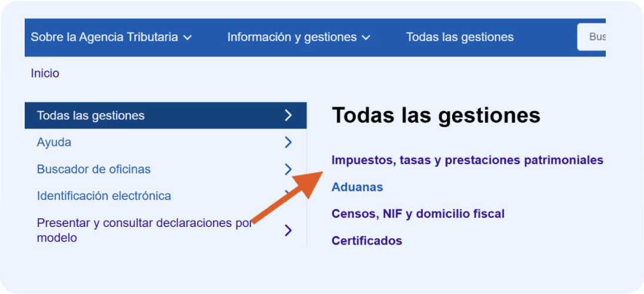Click chevron beside Buscador de oficinas
Viewport: 644px width, 294px height.
tap(288, 169)
